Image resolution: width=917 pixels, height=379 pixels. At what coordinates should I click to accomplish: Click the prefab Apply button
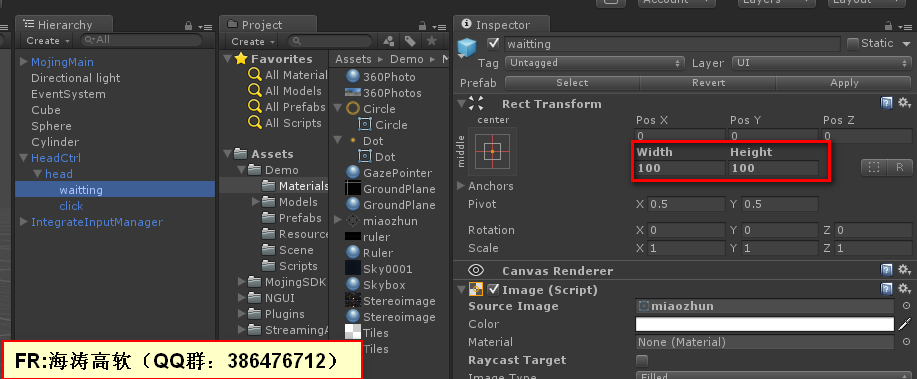pos(844,82)
